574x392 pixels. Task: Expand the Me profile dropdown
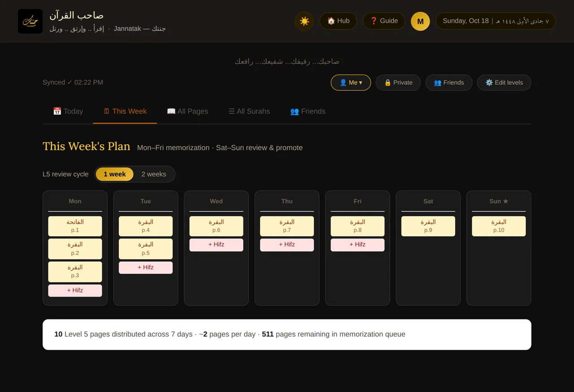coord(351,82)
